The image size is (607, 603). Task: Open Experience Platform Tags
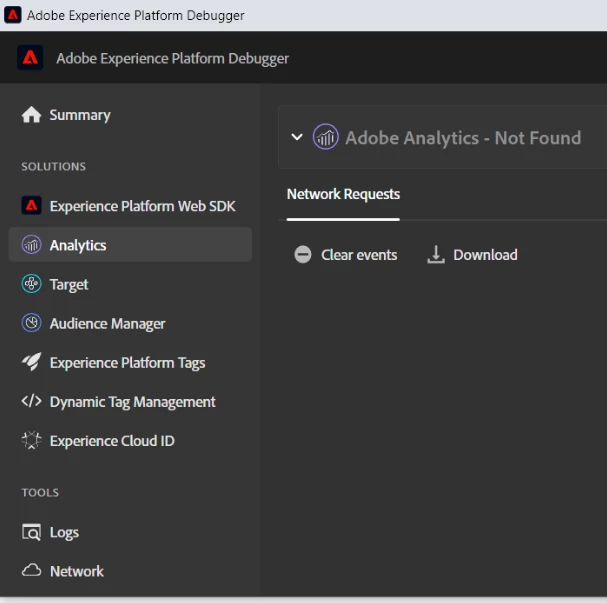pyautogui.click(x=127, y=363)
